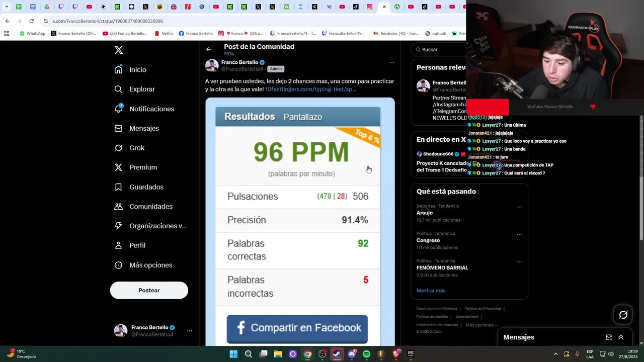Open the Política de Privacidad link

[x=482, y=309]
